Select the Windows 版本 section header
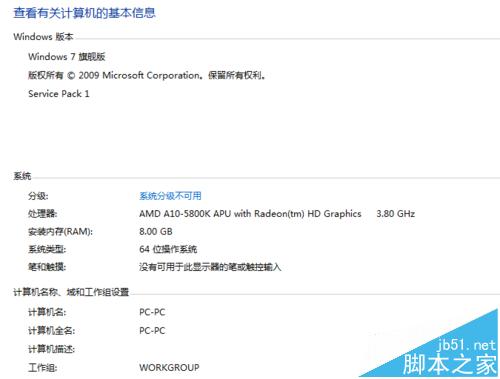Viewport: 500px width, 379px height. [x=43, y=36]
